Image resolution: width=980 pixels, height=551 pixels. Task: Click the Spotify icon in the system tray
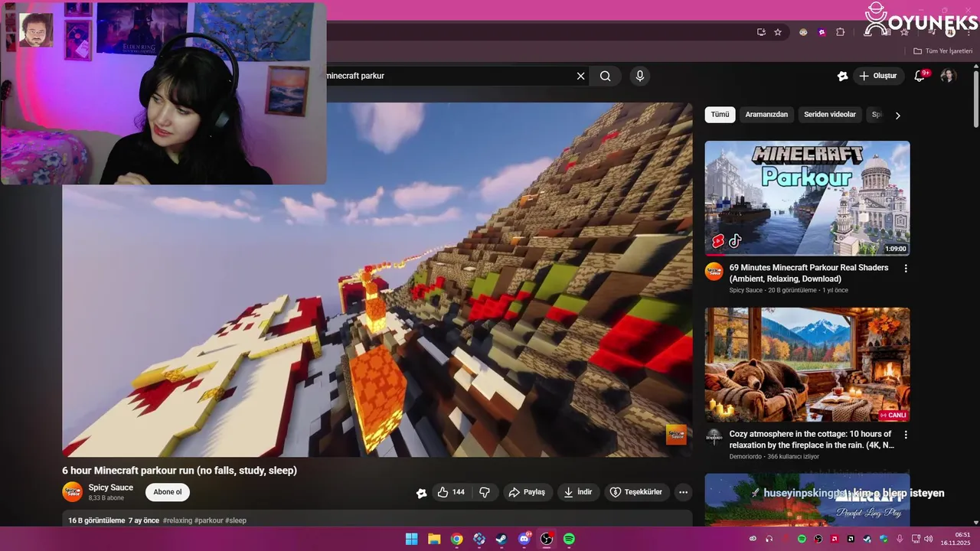(802, 540)
